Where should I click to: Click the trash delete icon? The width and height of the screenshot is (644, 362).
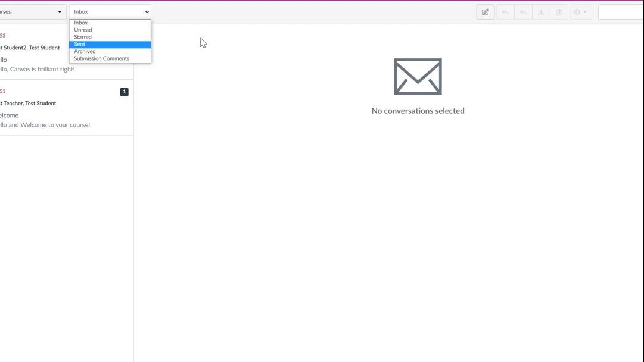point(559,12)
